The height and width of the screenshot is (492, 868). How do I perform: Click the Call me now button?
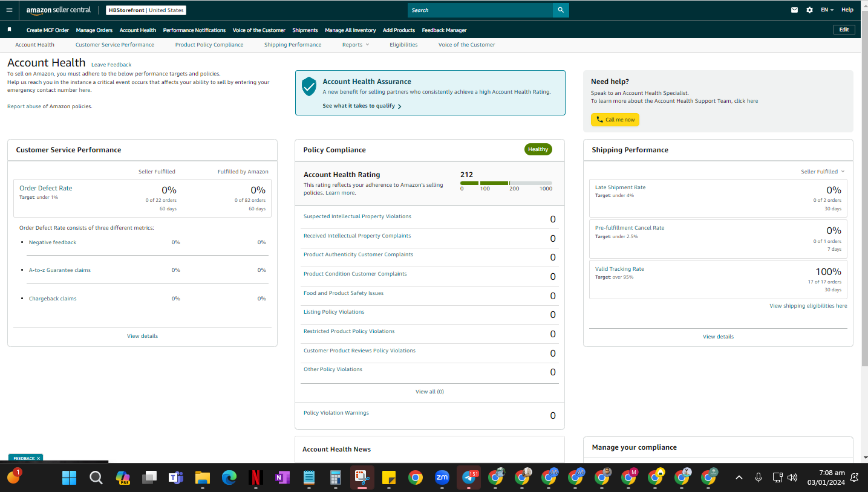tap(615, 120)
